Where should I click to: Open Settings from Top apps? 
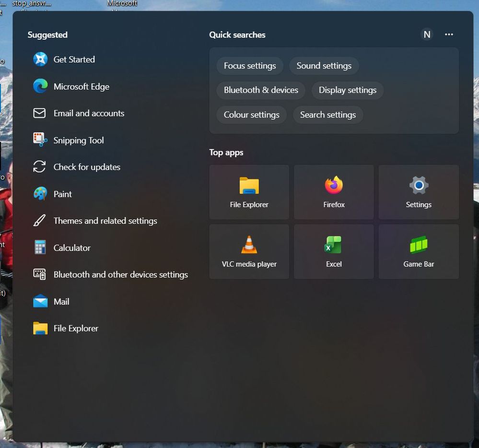(x=419, y=192)
